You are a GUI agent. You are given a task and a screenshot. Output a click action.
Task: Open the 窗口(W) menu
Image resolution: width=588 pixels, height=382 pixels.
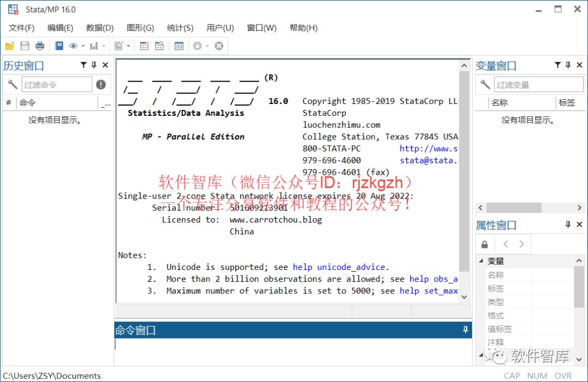261,28
